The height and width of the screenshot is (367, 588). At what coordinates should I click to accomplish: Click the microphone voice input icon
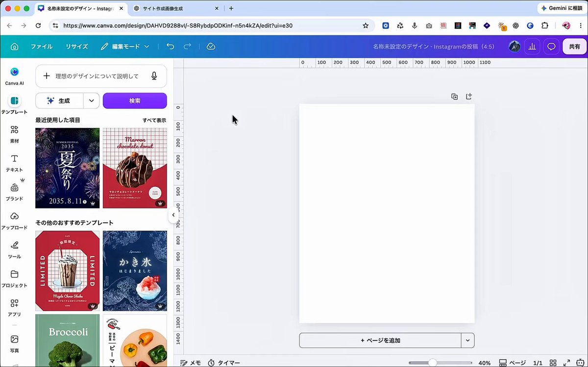click(x=154, y=76)
